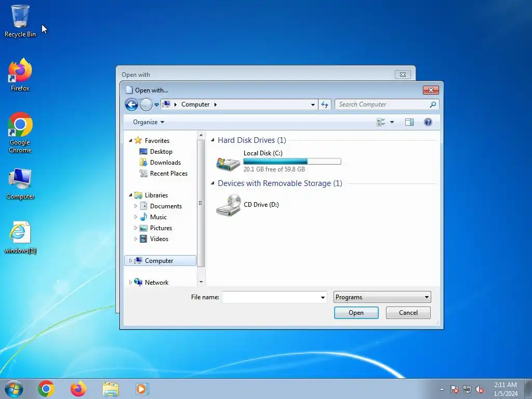Open the File name dropdown arrow
The image size is (532, 399).
pos(323,298)
